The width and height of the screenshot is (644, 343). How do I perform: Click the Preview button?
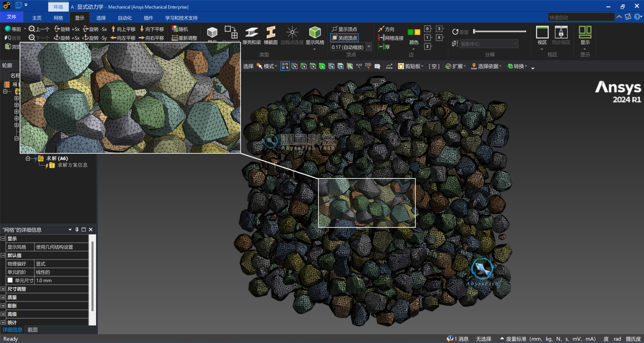[x=12, y=47]
